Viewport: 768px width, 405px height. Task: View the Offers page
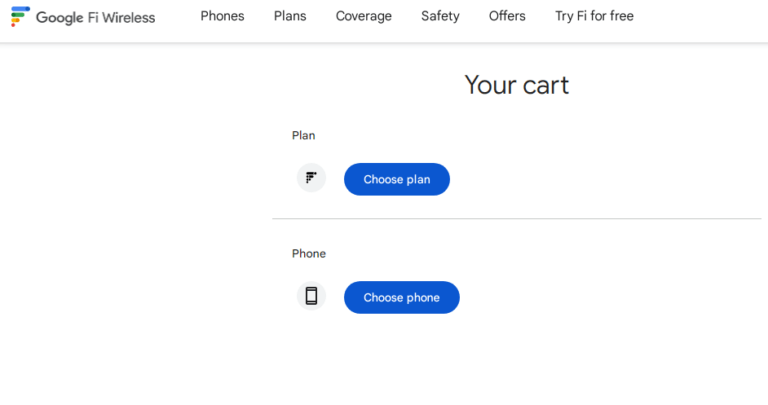click(507, 16)
